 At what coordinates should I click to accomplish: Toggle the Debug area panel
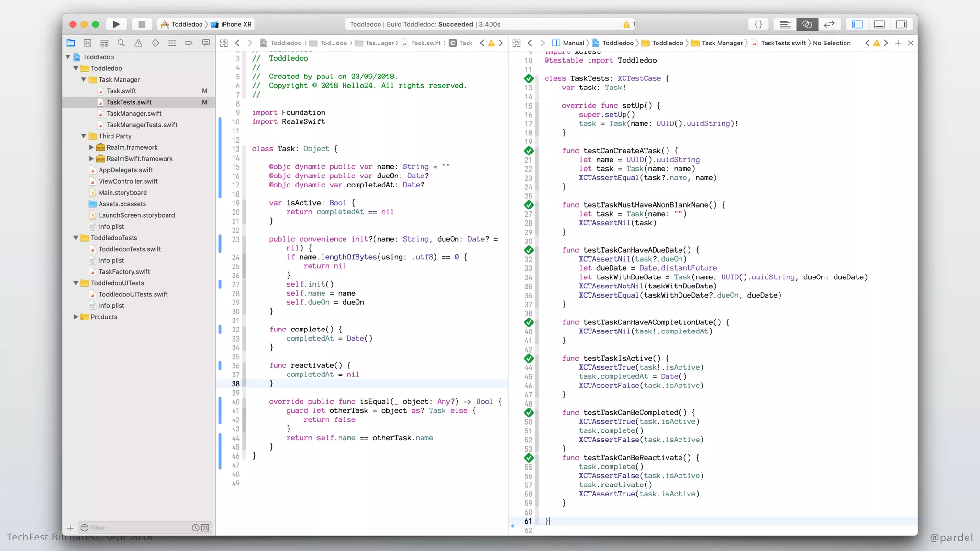(x=880, y=24)
